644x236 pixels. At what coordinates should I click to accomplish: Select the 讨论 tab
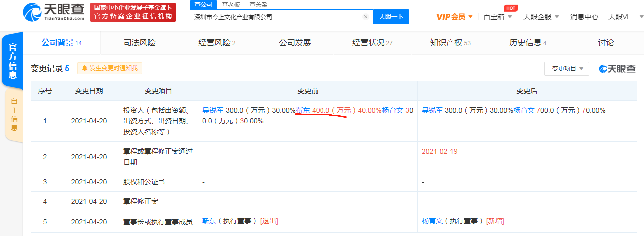click(x=606, y=43)
